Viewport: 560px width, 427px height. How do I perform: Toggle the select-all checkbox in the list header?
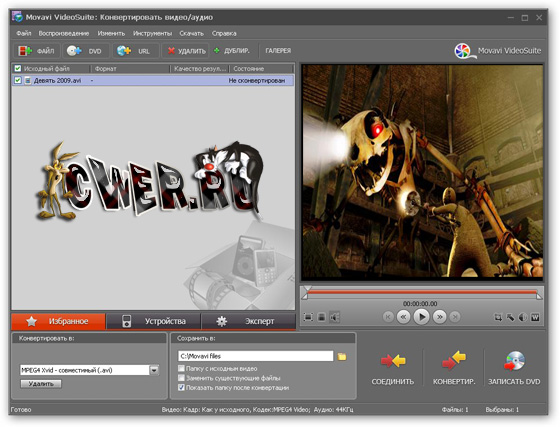(18, 68)
